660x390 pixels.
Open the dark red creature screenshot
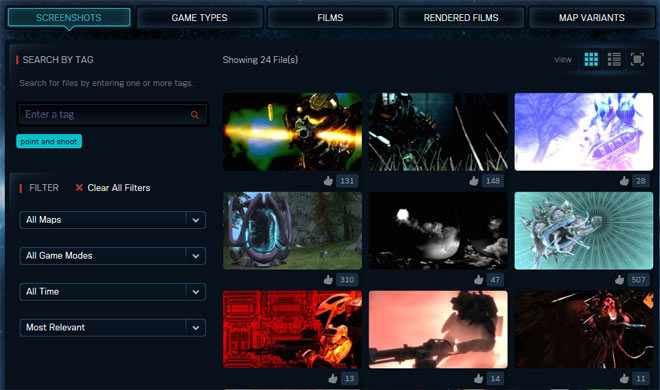584,329
